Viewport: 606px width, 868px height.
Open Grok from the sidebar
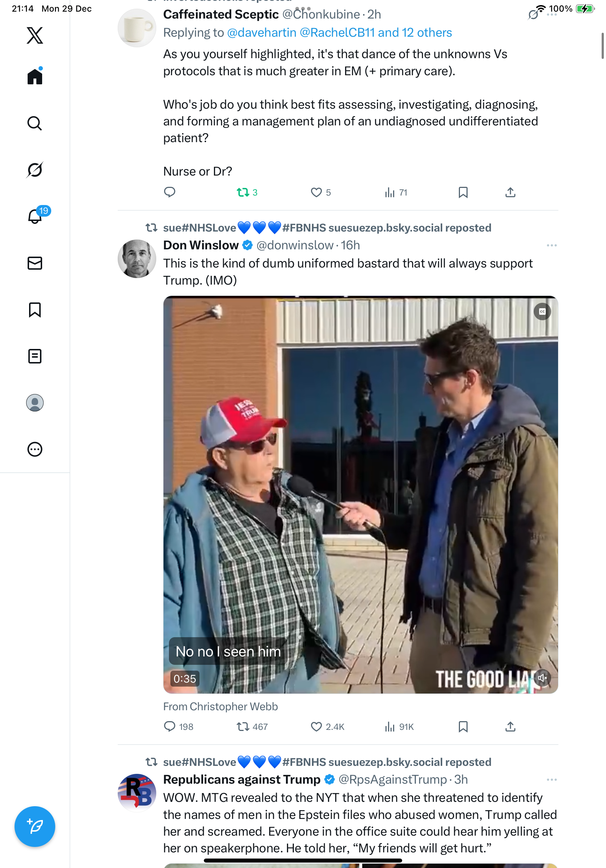pos(35,170)
